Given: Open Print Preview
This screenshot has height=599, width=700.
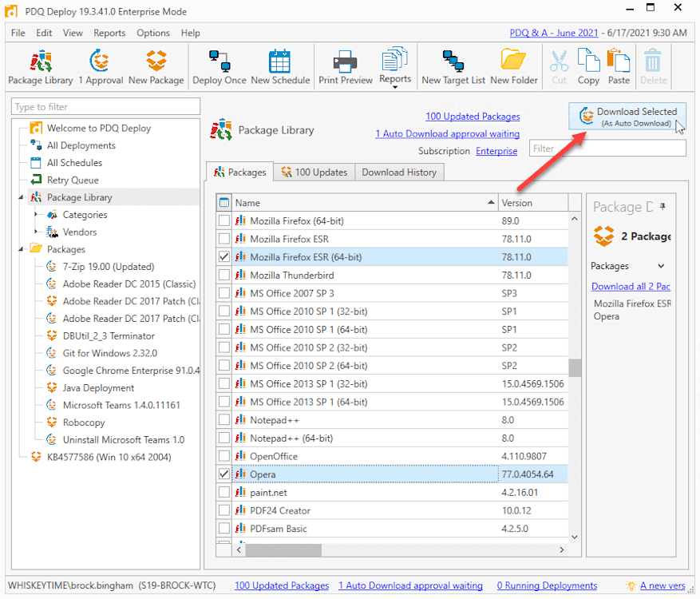Looking at the screenshot, I should pyautogui.click(x=346, y=67).
